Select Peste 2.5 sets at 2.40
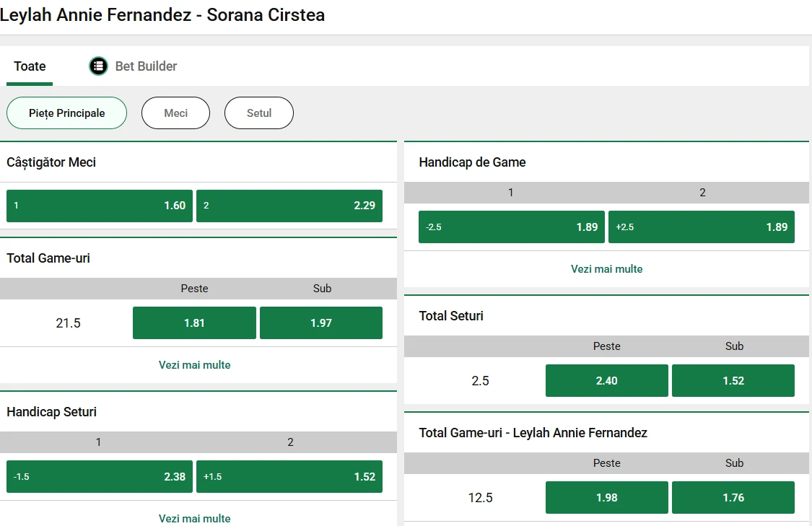Image resolution: width=812 pixels, height=526 pixels. [x=606, y=381]
